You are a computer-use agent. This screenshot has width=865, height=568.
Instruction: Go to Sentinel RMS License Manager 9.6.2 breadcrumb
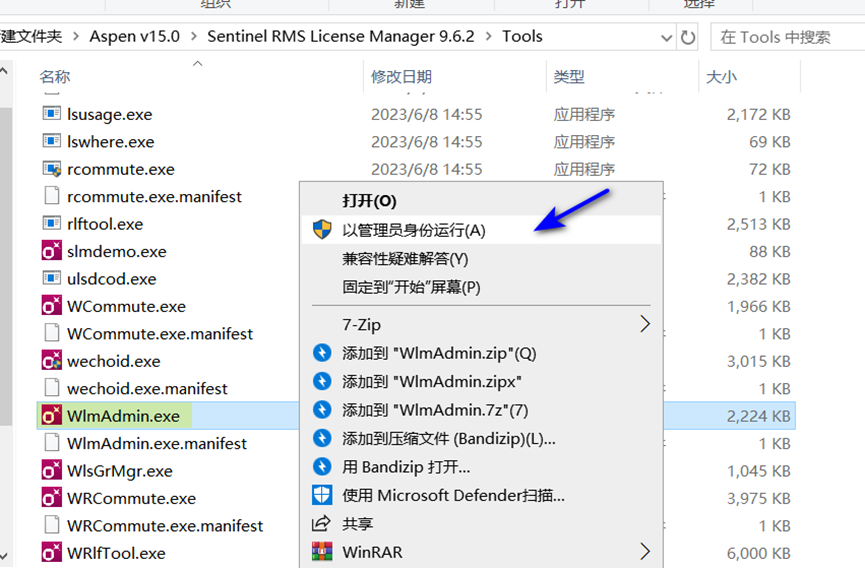tap(341, 36)
